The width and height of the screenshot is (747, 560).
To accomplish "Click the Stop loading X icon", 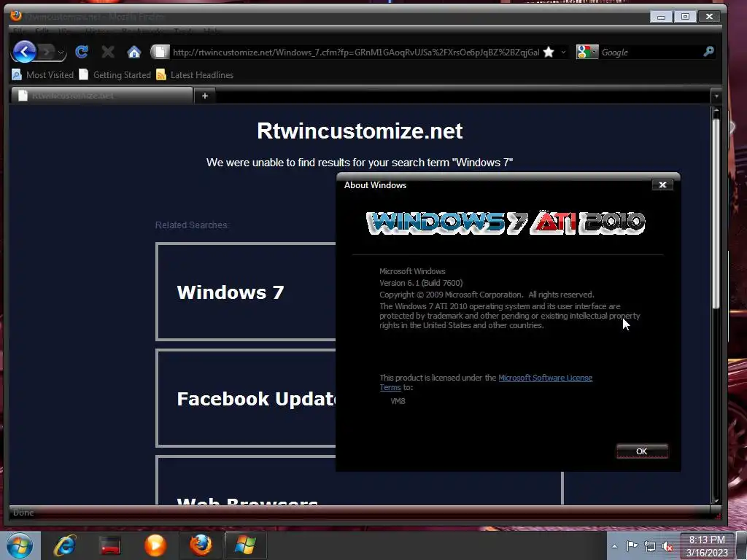I will (108, 52).
